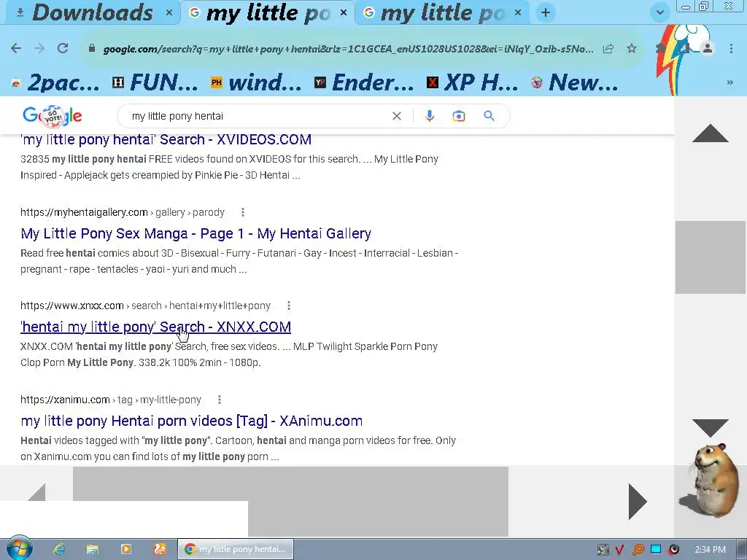This screenshot has width=747, height=560.
Task: Click the red V tray icon
Action: click(x=619, y=550)
